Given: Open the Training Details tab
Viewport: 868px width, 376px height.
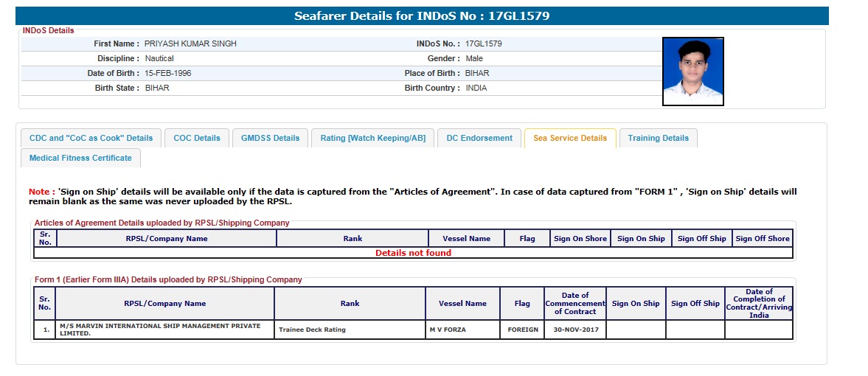Looking at the screenshot, I should [658, 138].
